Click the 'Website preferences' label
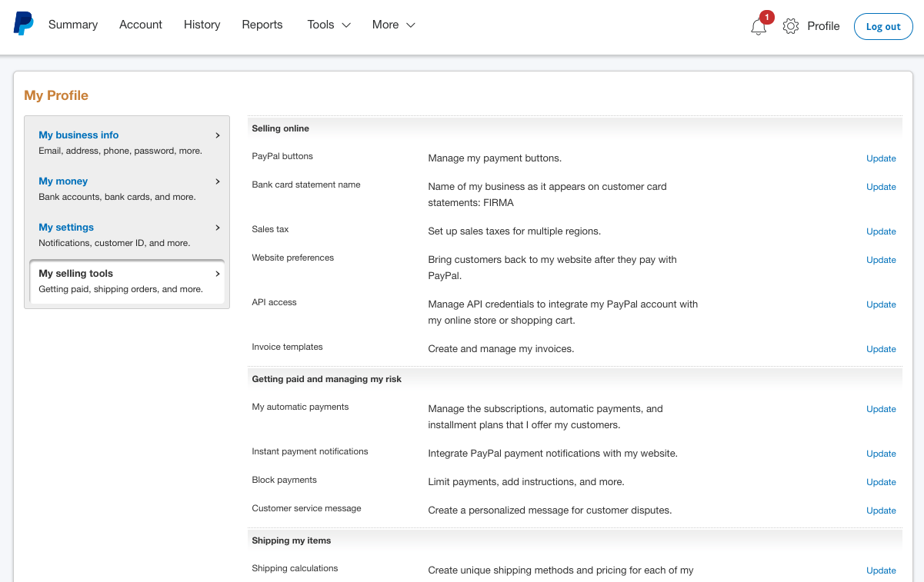The height and width of the screenshot is (582, 924). coord(292,258)
